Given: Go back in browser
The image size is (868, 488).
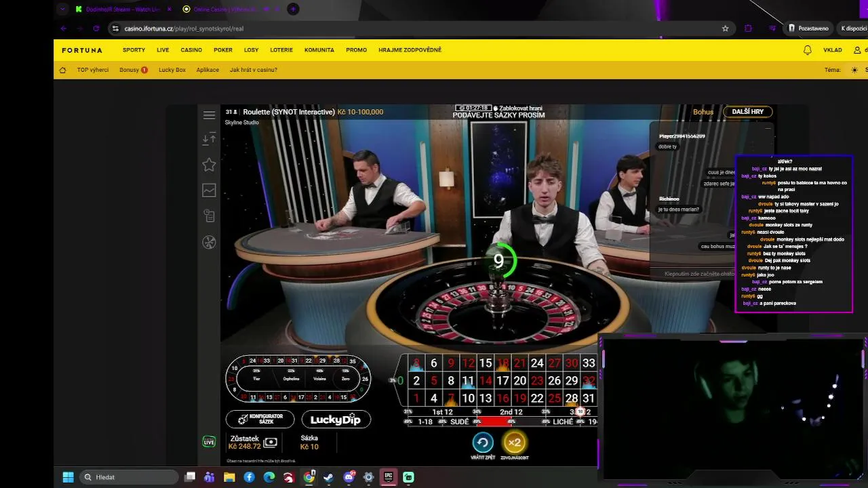Looking at the screenshot, I should 64,28.
